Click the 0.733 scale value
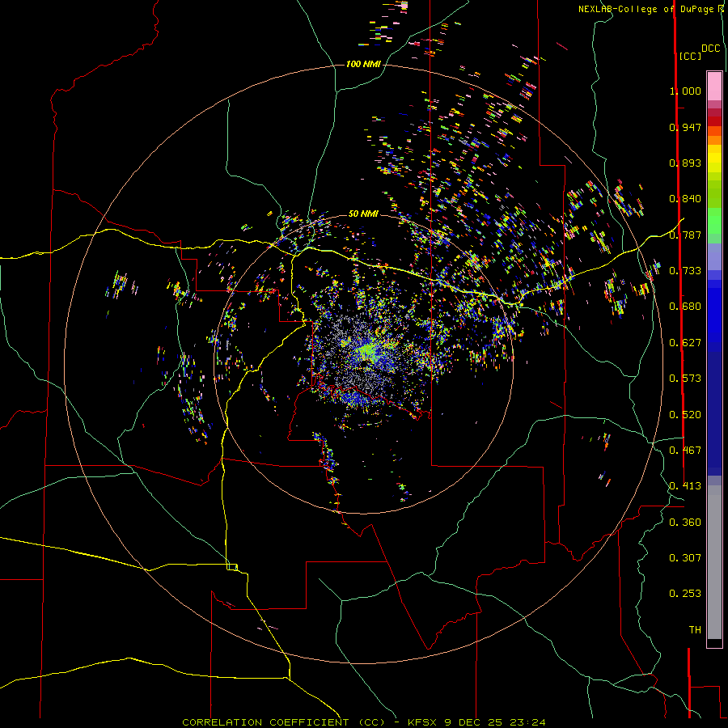Image resolution: width=728 pixels, height=728 pixels. pyautogui.click(x=685, y=271)
